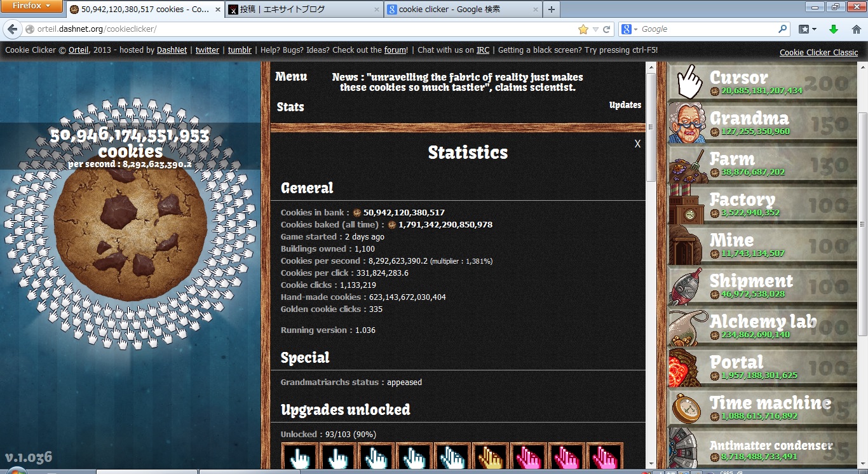Click the 'Cookie clicks : 1,133,219' stat
Screen dimensions: 868x474
coord(329,285)
